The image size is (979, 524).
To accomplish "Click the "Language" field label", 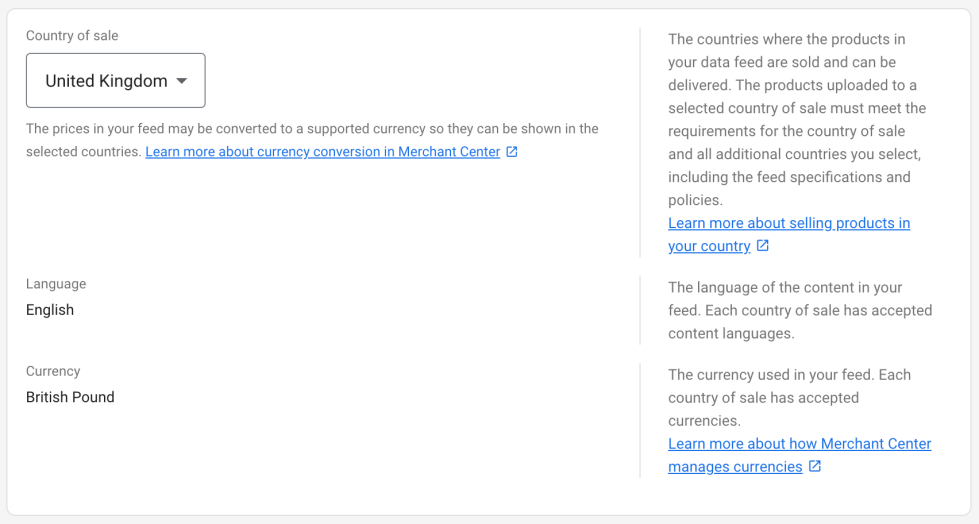I will 56,284.
